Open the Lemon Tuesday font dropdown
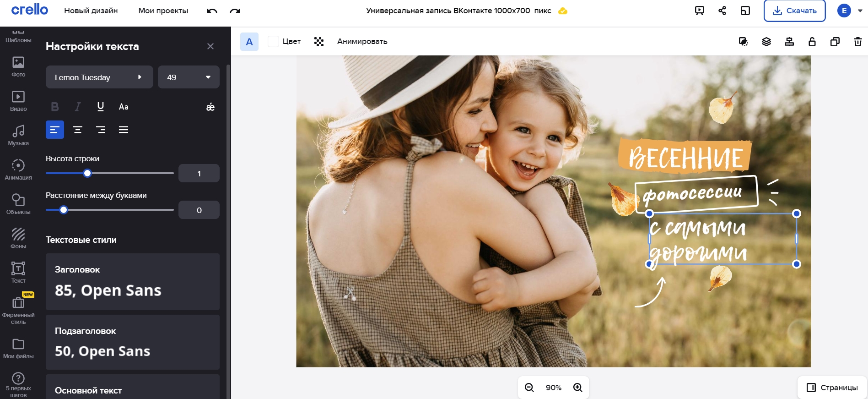This screenshot has width=868, height=399. (99, 77)
